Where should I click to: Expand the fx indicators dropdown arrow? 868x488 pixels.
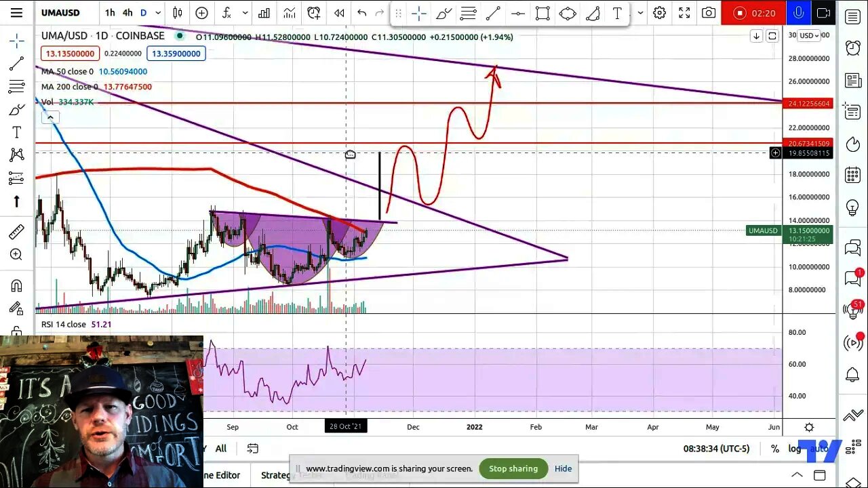[x=245, y=12]
